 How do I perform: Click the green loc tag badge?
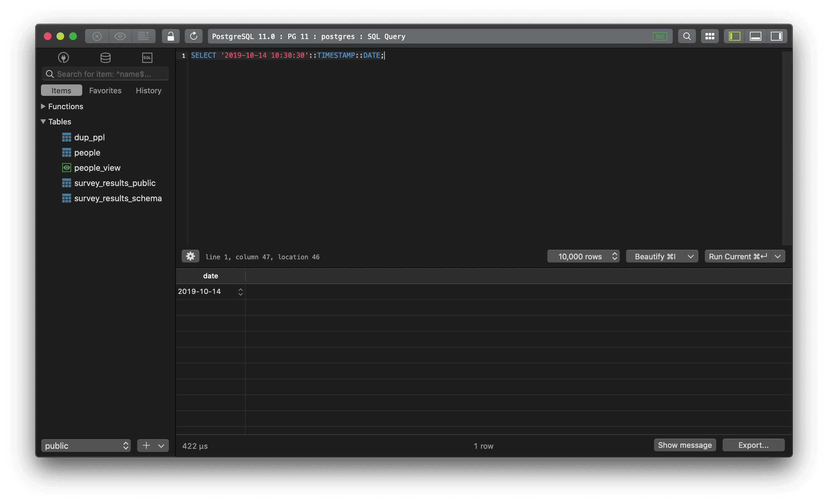[660, 36]
